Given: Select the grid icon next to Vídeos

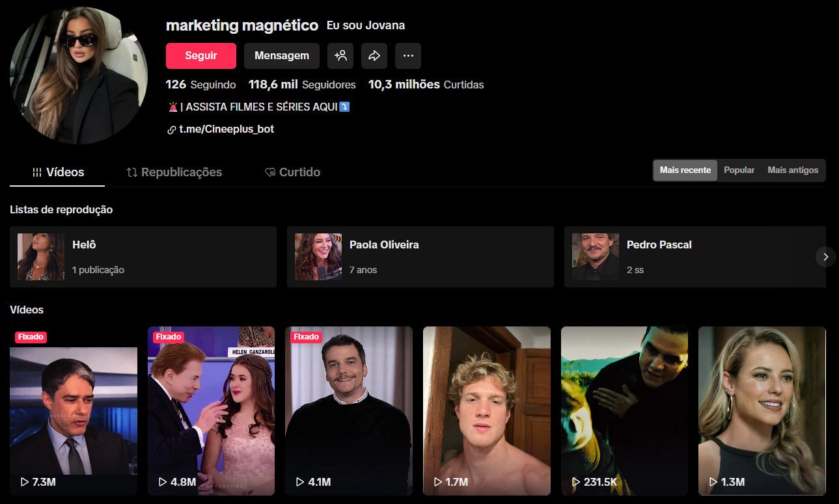Looking at the screenshot, I should (x=38, y=172).
